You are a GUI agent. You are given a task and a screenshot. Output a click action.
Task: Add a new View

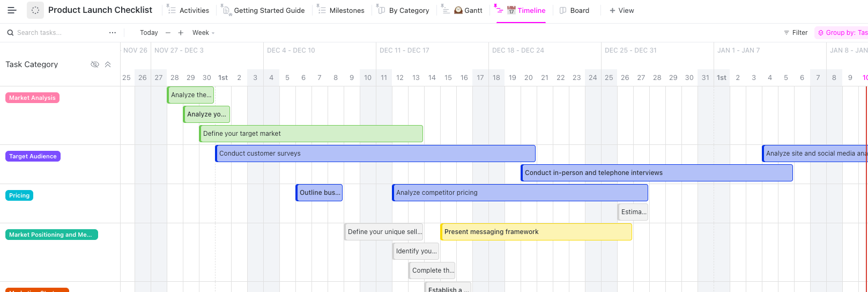click(x=621, y=10)
